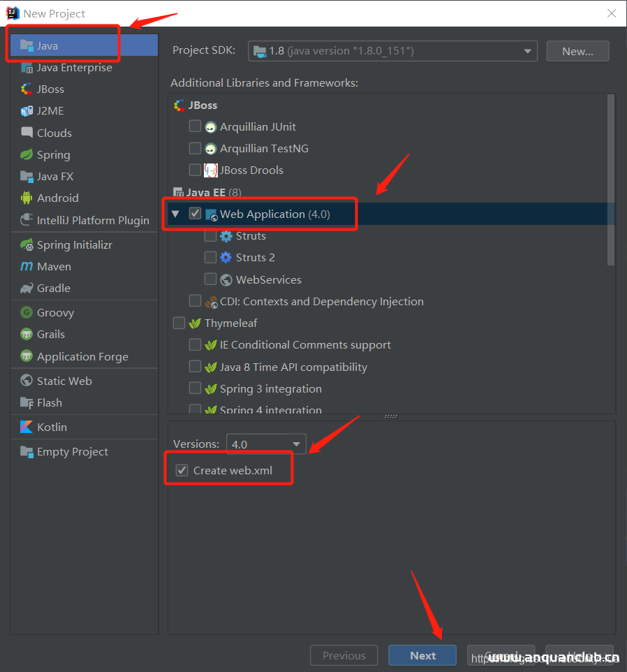Collapse the Web Application tree node
Viewport: 627px width, 672px height.
175,214
